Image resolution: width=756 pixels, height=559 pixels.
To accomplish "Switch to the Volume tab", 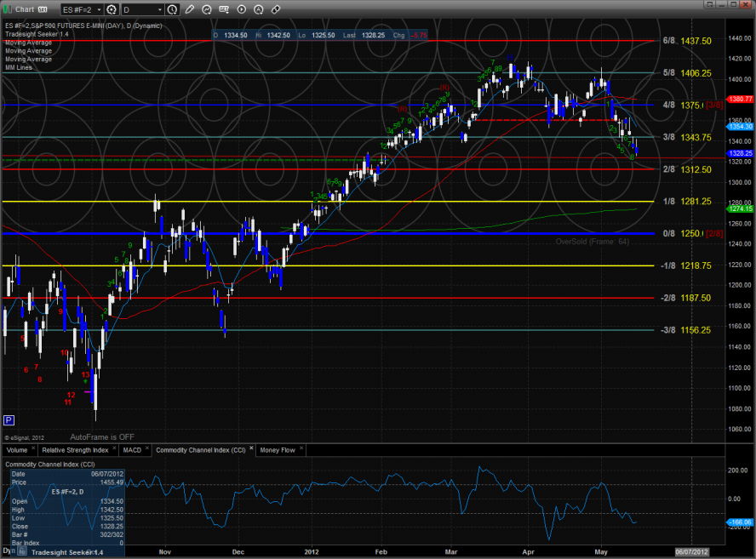I will click(17, 449).
